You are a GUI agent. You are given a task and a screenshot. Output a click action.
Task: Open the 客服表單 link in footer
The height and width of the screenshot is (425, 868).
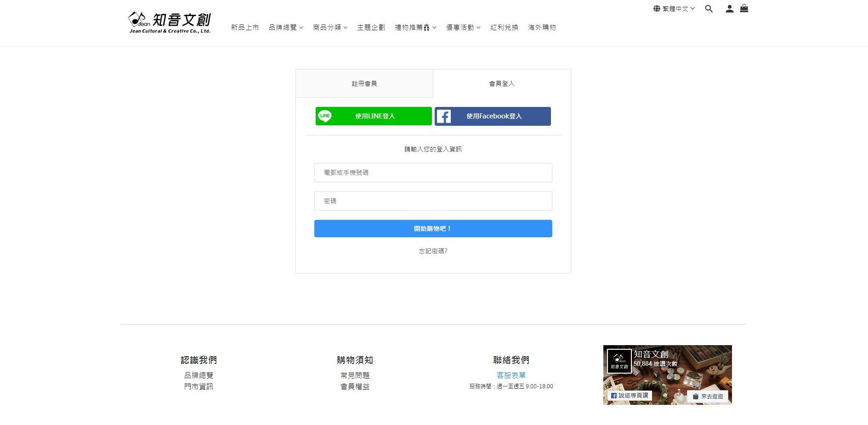[511, 375]
